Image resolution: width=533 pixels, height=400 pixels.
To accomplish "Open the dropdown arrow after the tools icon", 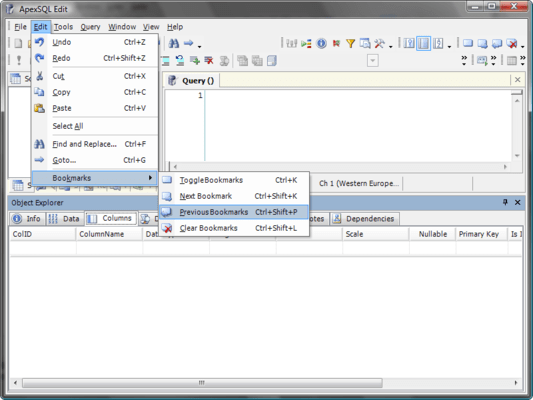I will [391, 46].
